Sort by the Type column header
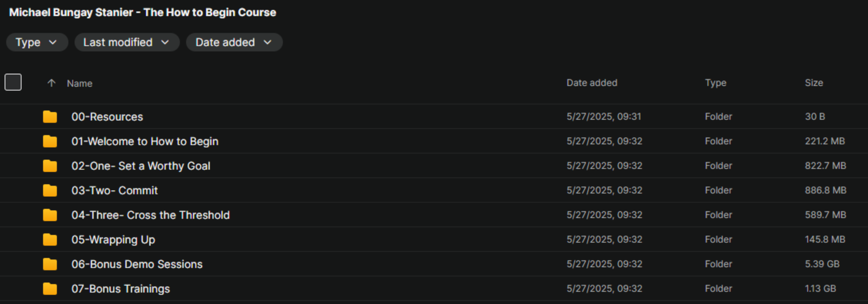Image resolution: width=868 pixels, height=304 pixels. (716, 83)
